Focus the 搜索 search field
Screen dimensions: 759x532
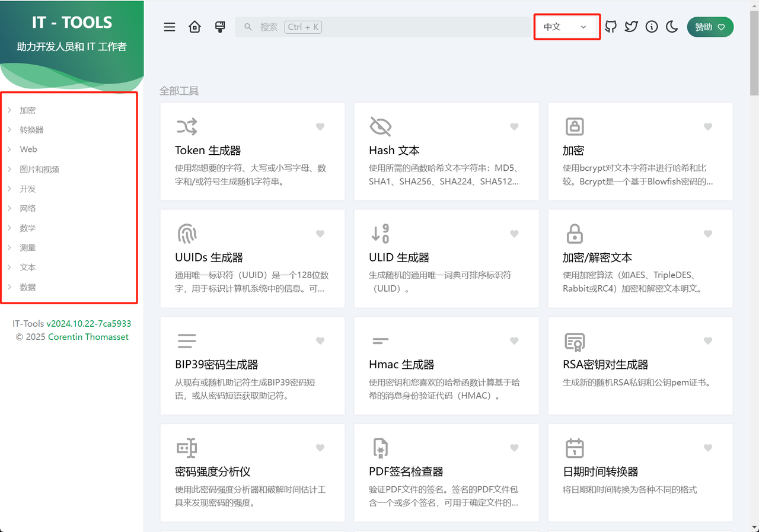tap(383, 27)
